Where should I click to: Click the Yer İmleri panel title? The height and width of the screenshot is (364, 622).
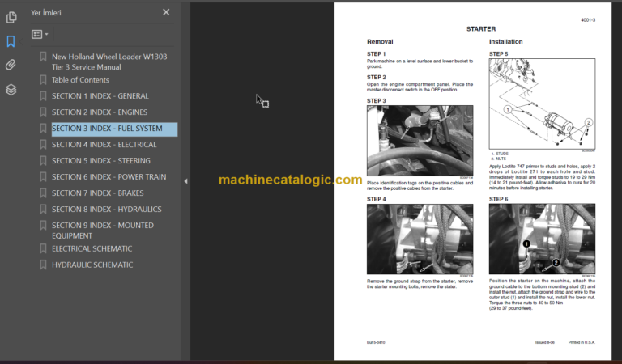point(46,13)
